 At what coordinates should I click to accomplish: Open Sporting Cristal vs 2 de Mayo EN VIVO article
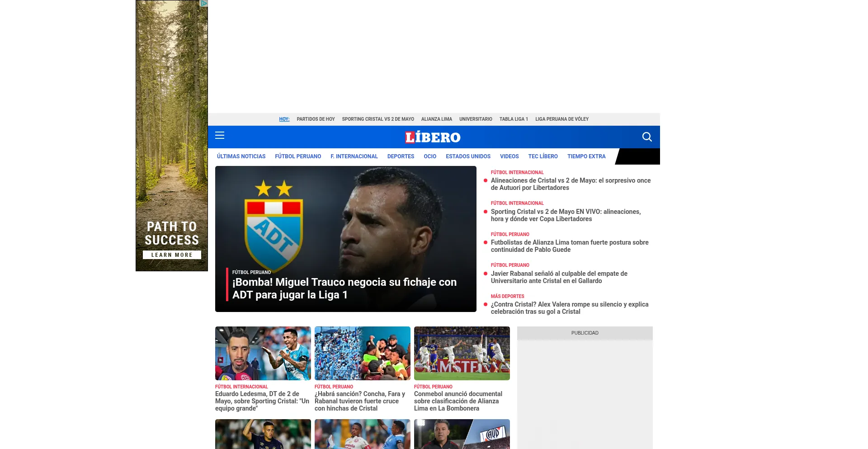click(566, 215)
